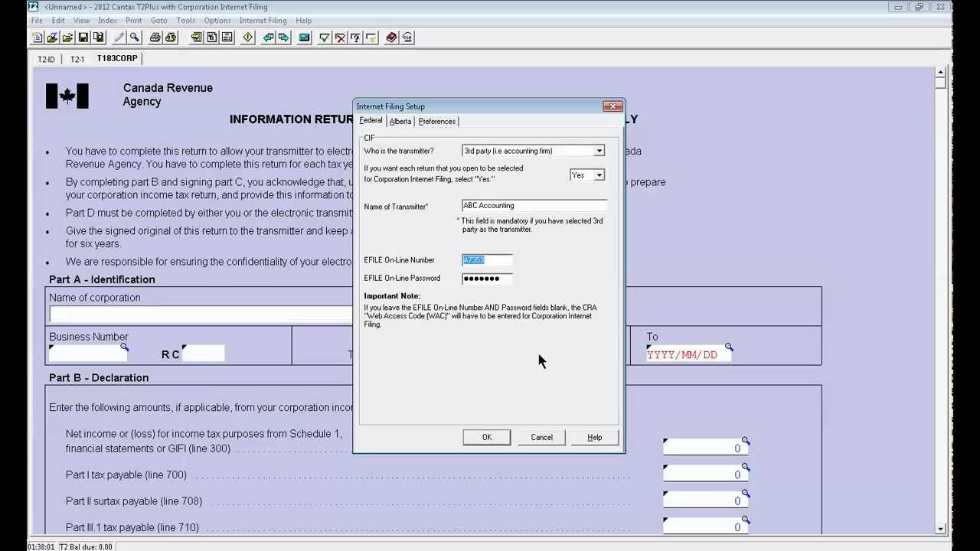Image resolution: width=980 pixels, height=551 pixels.
Task: Open the Index menu
Action: point(107,21)
